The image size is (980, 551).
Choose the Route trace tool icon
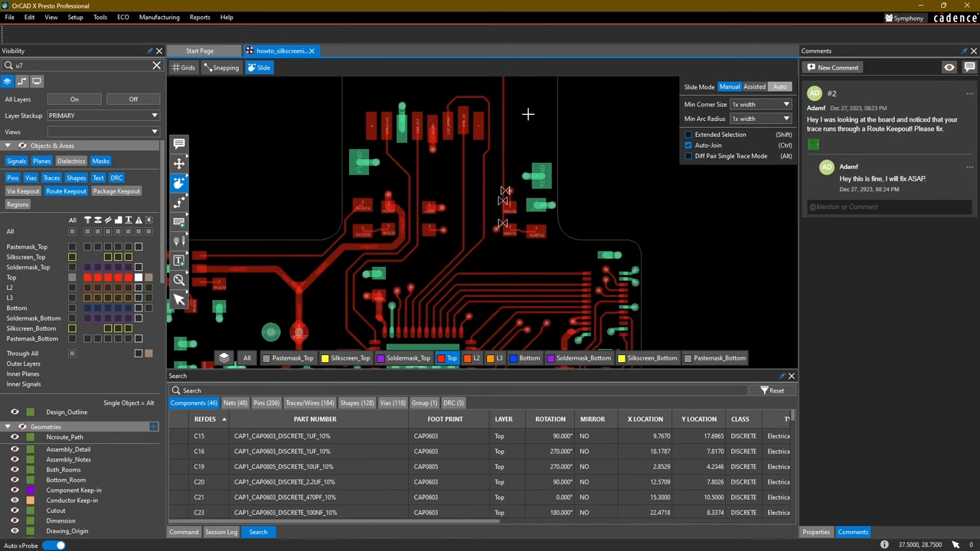point(178,202)
